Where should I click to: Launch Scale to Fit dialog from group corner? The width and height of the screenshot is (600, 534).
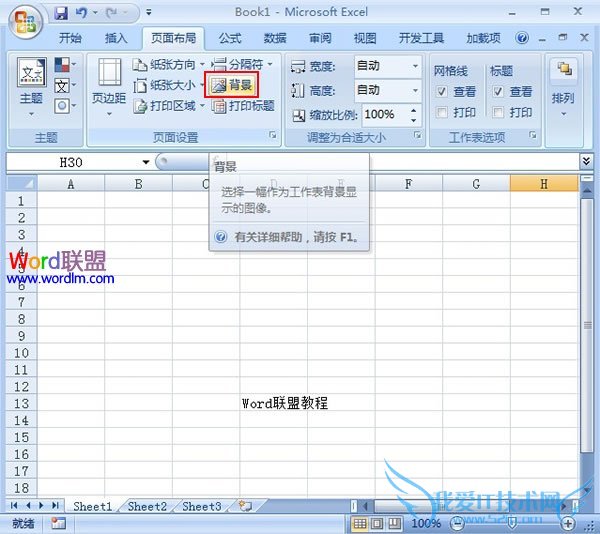[x=418, y=135]
